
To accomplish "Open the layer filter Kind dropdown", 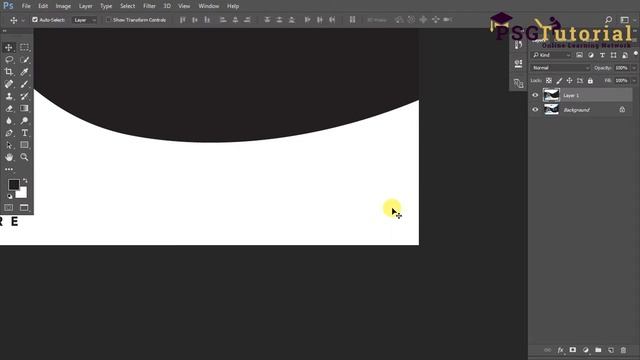I will (x=551, y=55).
